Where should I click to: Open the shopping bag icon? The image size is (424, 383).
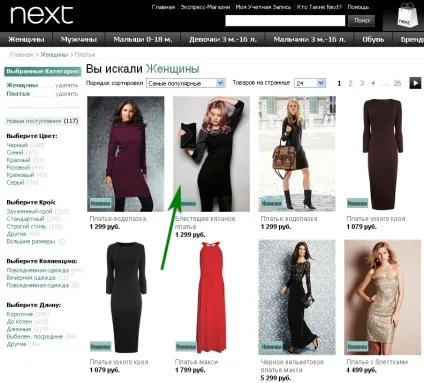tap(408, 16)
